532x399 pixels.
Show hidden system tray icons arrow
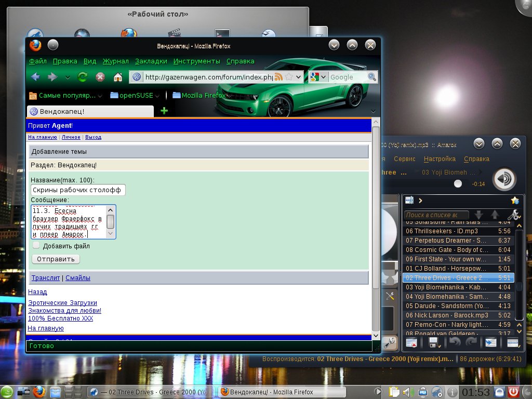pyautogui.click(x=378, y=392)
